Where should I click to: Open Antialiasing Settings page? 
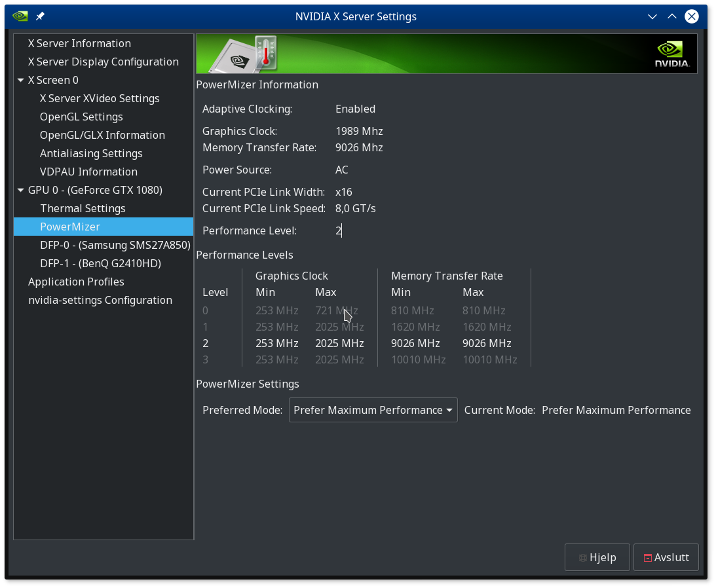(91, 153)
